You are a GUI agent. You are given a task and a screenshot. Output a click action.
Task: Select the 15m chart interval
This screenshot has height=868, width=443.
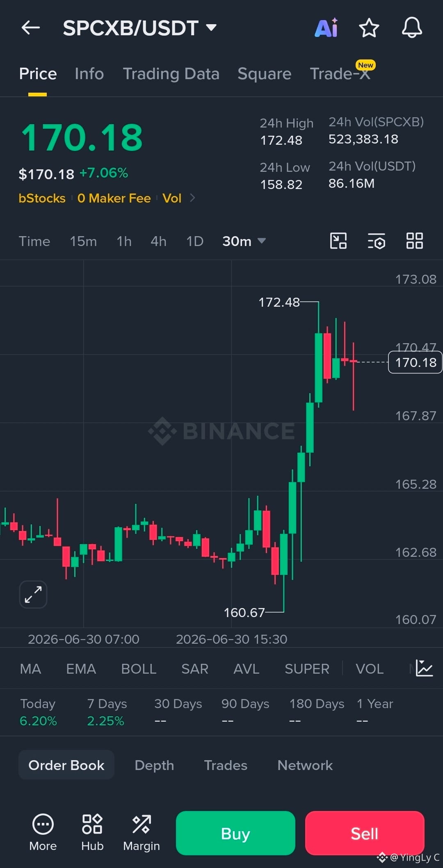click(x=83, y=241)
